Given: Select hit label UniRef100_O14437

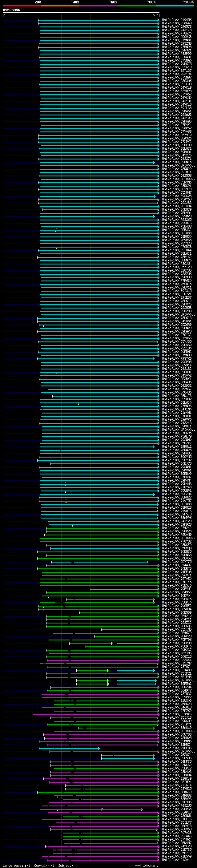Looking at the screenshot, I should tap(177, 565).
